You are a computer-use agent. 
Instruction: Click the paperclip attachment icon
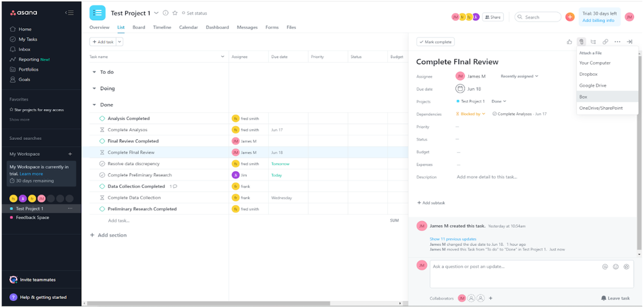(581, 42)
